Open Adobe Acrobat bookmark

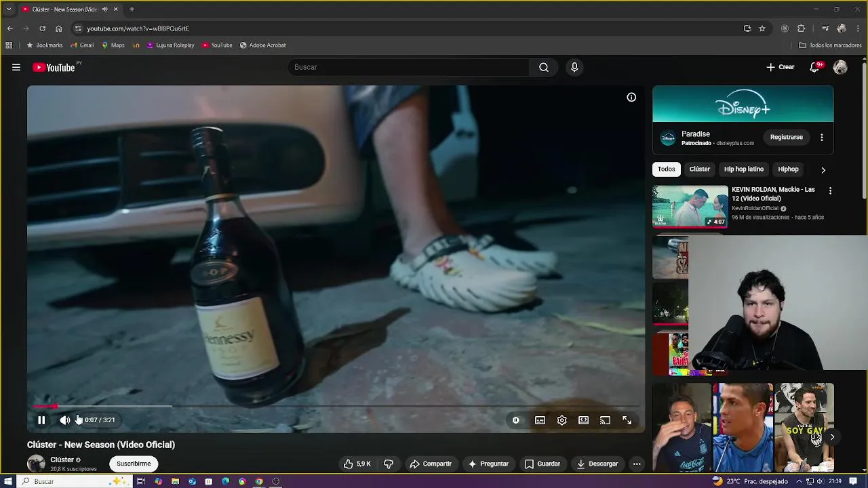[262, 45]
